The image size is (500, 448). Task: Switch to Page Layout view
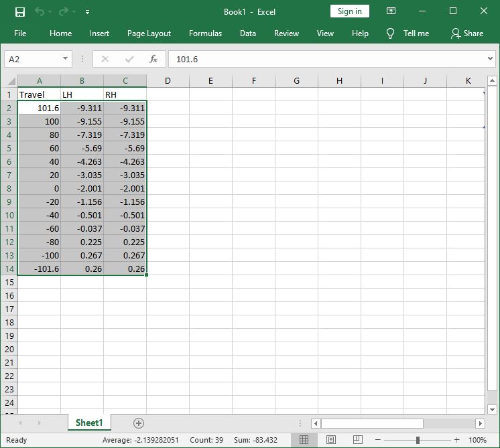(330, 440)
